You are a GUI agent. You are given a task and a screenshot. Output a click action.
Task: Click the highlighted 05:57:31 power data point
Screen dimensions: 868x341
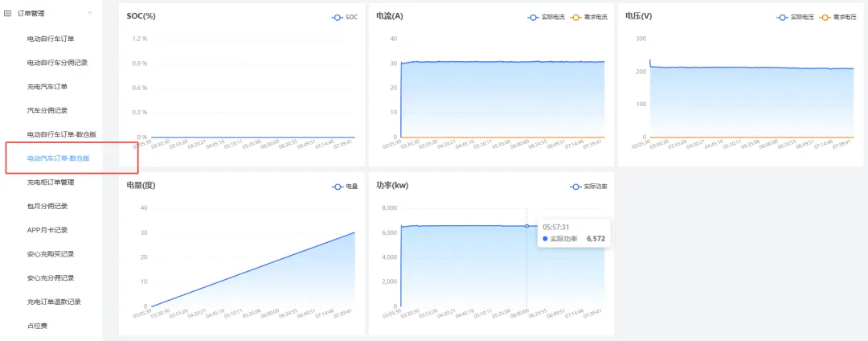pos(526,226)
